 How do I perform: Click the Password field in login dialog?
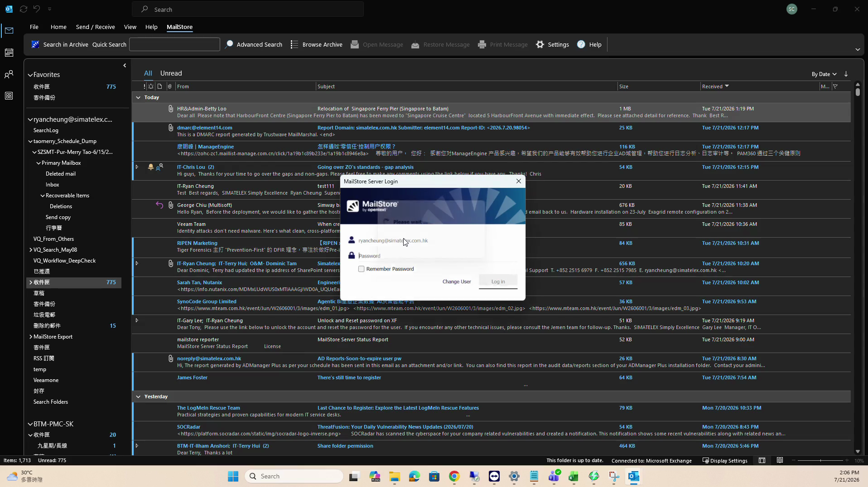437,256
